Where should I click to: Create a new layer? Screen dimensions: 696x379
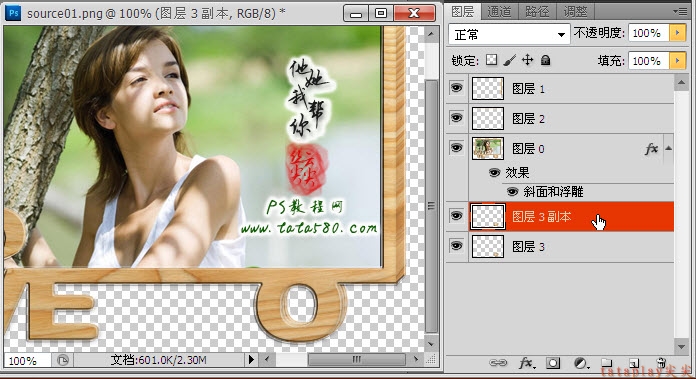click(x=634, y=363)
